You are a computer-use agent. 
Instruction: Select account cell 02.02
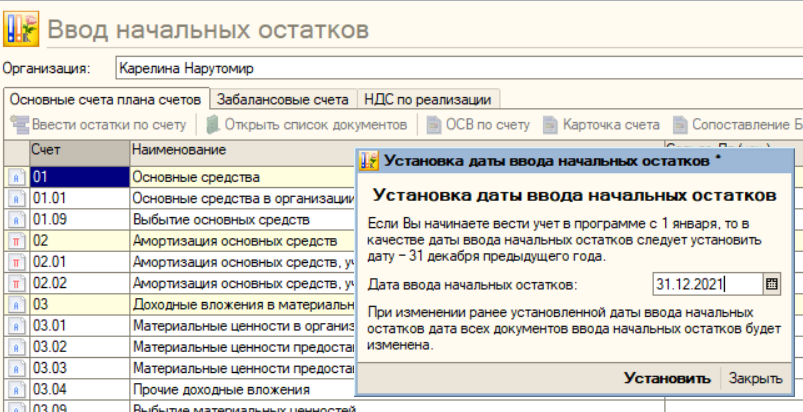click(x=79, y=283)
